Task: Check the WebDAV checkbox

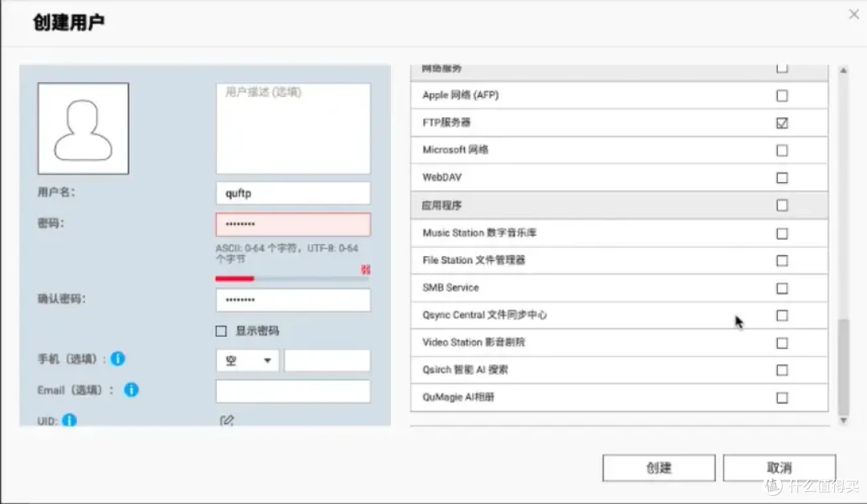Action: (x=782, y=178)
